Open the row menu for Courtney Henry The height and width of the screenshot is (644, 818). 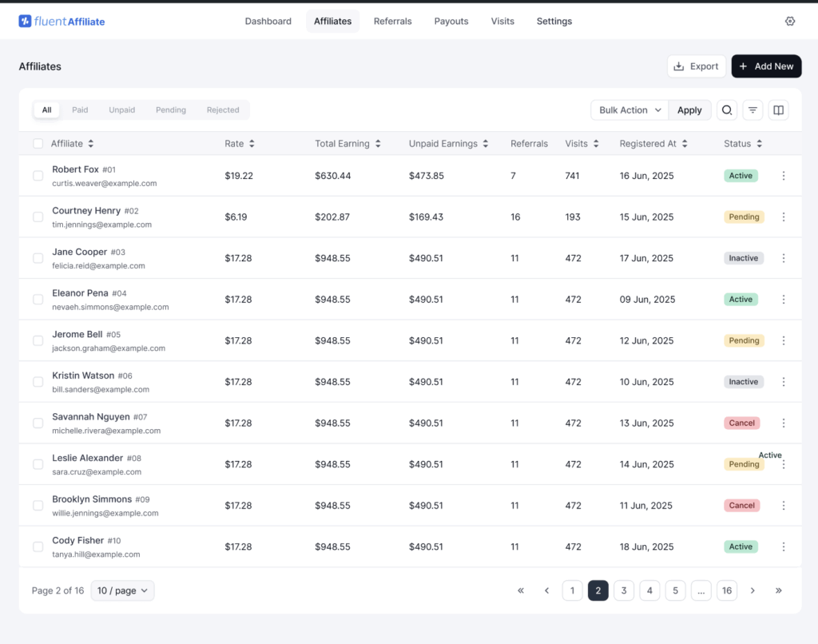tap(784, 217)
